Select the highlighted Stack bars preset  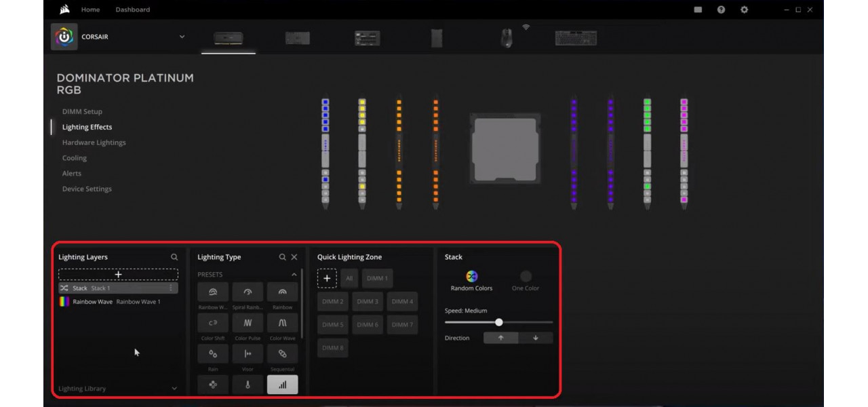282,385
